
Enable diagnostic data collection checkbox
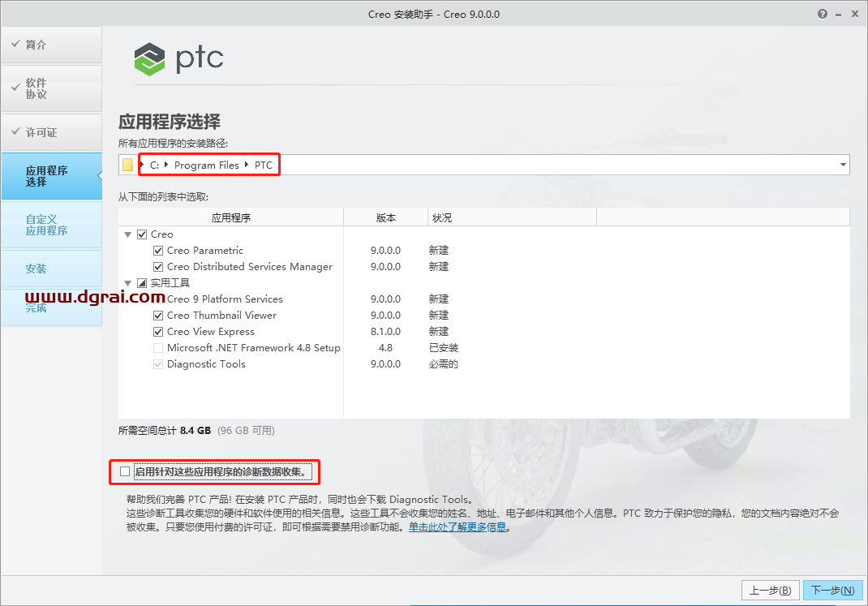coord(125,471)
